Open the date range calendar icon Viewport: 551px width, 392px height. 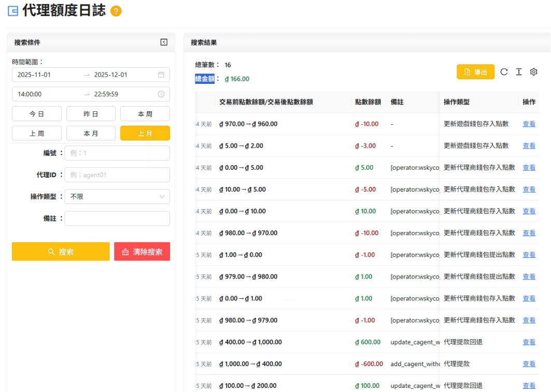tap(161, 75)
